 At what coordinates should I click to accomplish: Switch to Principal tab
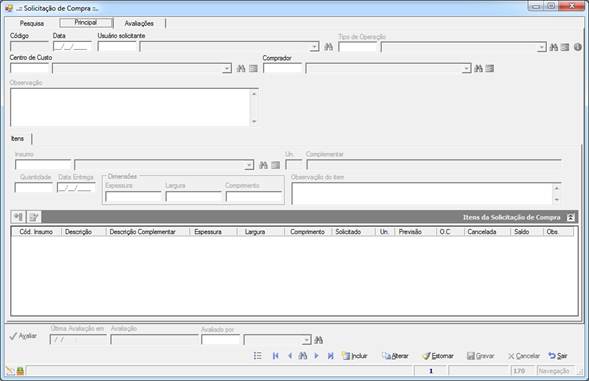(86, 23)
